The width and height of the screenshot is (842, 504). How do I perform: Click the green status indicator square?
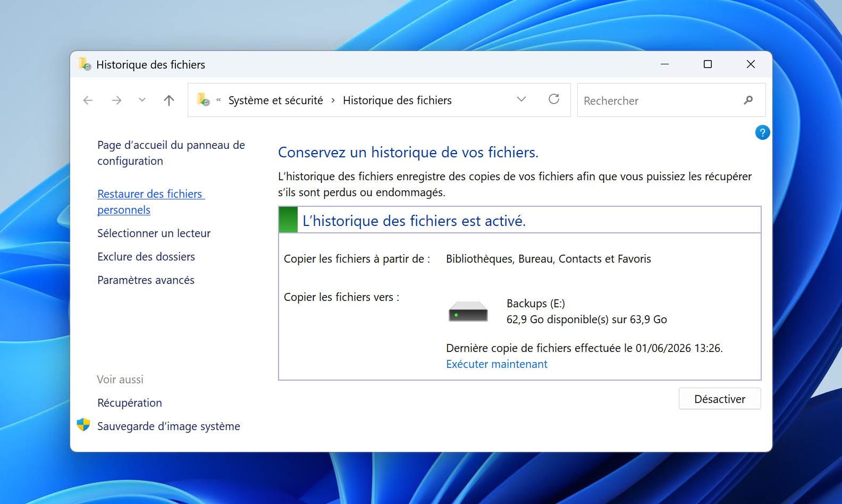[288, 220]
